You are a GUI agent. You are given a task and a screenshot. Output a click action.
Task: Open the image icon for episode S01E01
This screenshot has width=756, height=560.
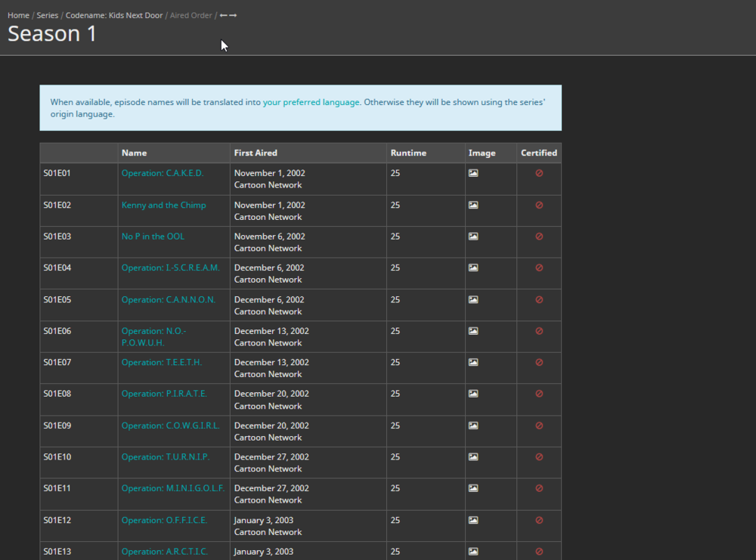[473, 173]
